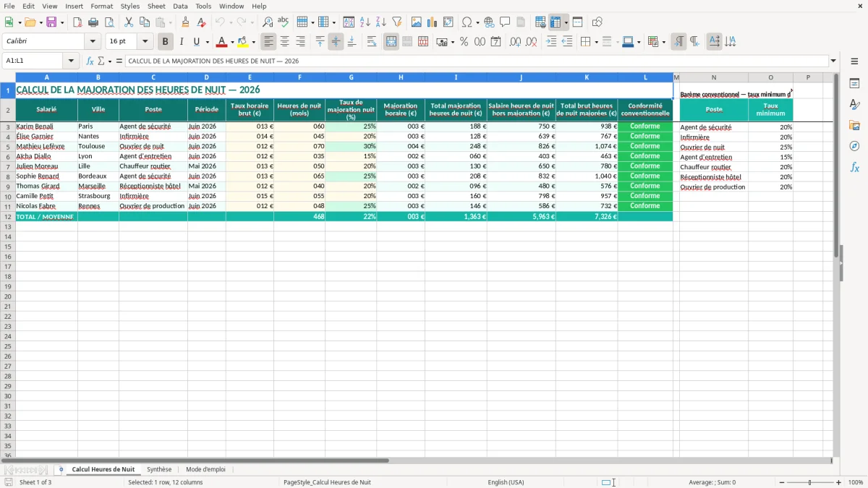Sort the selection ascending
Viewport: 868px width, 488px height.
365,22
